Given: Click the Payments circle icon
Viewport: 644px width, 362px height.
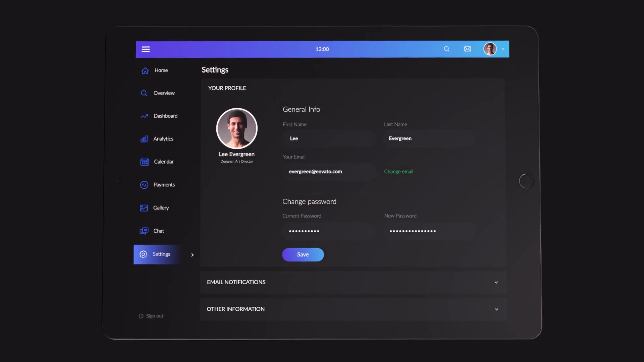Looking at the screenshot, I should (x=144, y=185).
